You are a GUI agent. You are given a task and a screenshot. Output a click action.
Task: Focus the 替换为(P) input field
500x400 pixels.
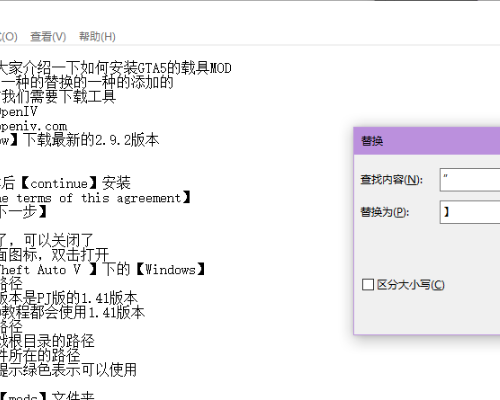click(x=470, y=212)
